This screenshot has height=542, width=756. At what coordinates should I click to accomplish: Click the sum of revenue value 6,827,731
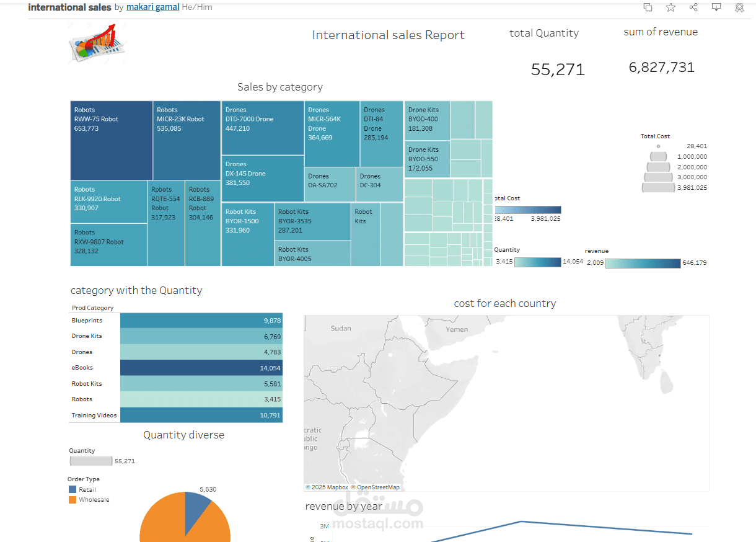662,67
